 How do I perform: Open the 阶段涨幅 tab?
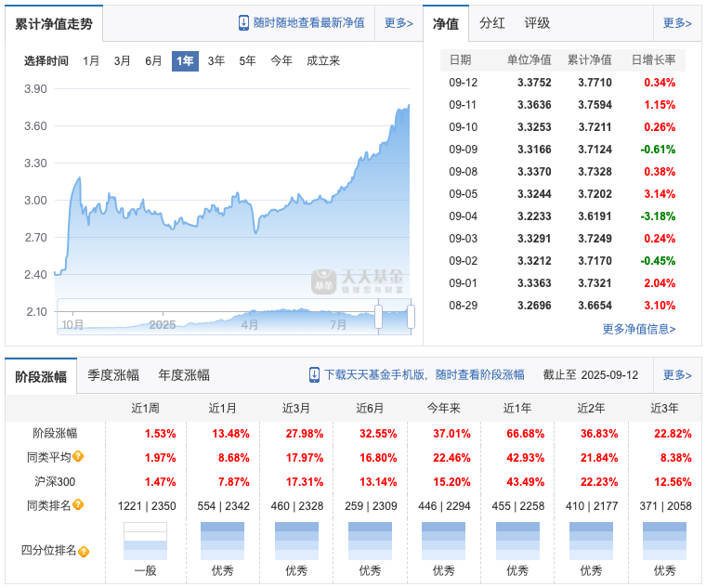point(41,376)
